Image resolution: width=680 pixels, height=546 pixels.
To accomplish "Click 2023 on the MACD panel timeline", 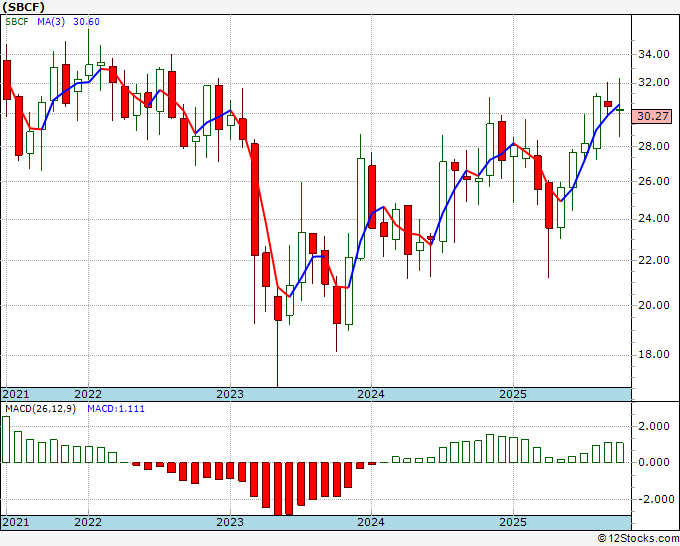I will pyautogui.click(x=230, y=522).
